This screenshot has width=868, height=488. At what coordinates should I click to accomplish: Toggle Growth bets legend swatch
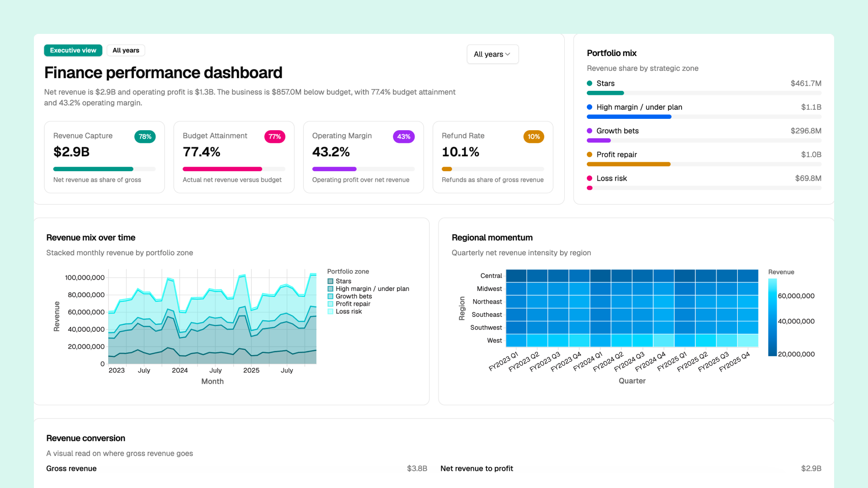[x=330, y=296]
